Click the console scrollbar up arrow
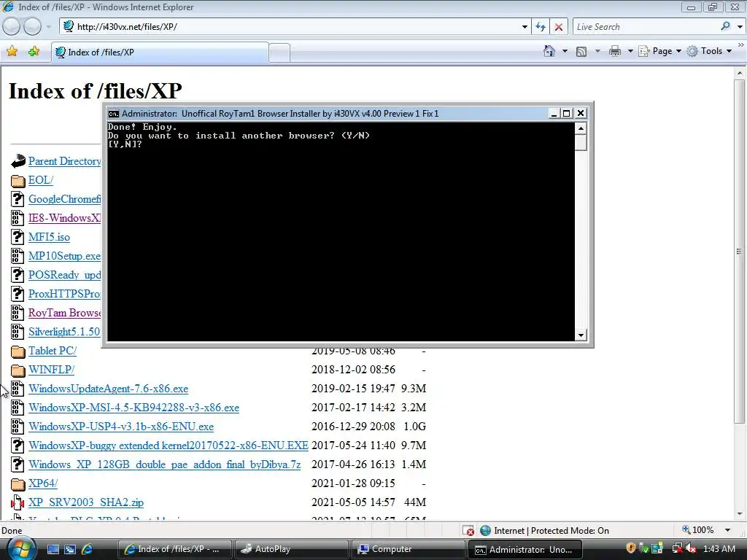Image resolution: width=747 pixels, height=560 pixels. (x=581, y=128)
